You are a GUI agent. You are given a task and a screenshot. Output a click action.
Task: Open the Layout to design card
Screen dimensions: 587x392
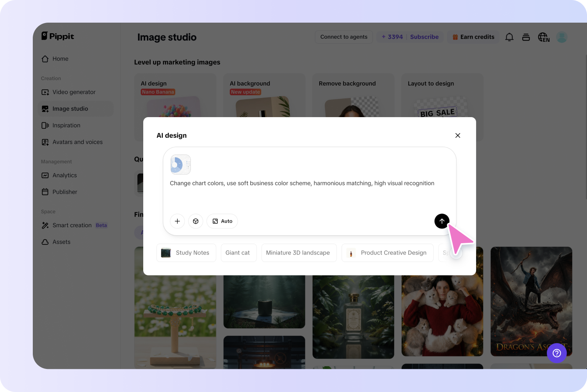(442, 96)
